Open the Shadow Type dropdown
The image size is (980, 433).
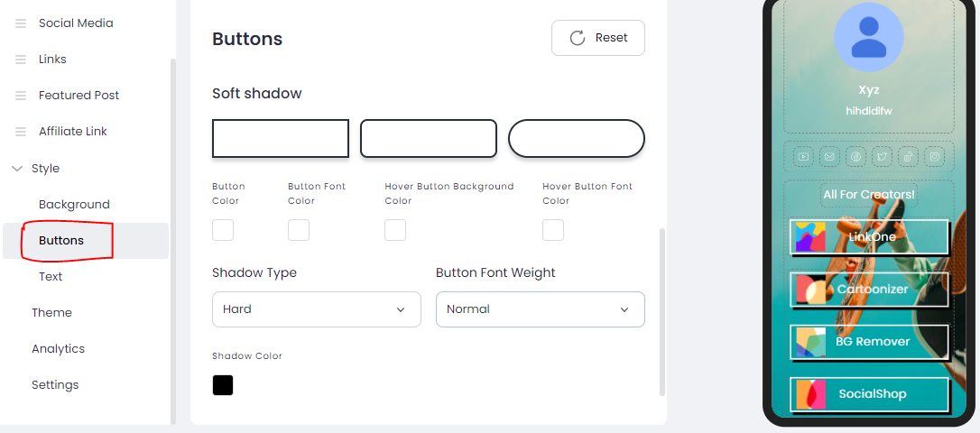click(316, 309)
